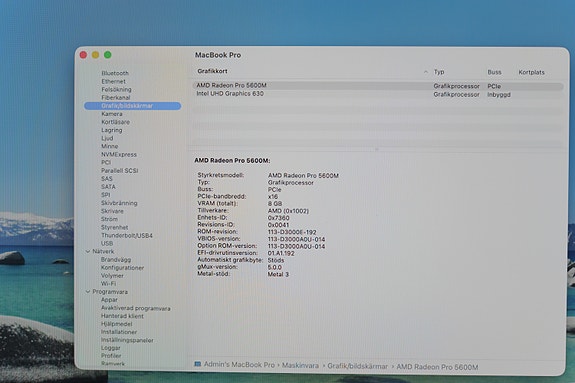Select the Nätverk category label
575x383 pixels.
coord(103,251)
